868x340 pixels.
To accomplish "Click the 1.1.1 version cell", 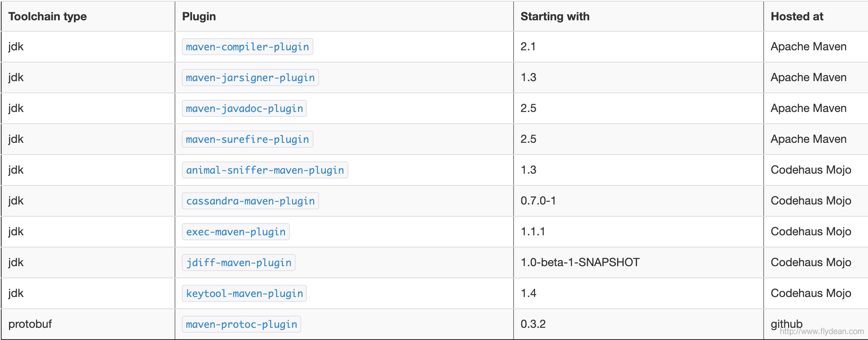I will (x=533, y=232).
